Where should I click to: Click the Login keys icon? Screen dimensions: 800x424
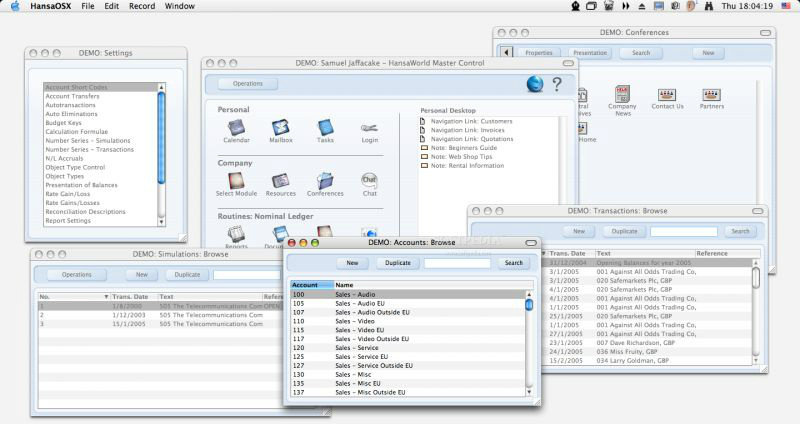pos(369,128)
